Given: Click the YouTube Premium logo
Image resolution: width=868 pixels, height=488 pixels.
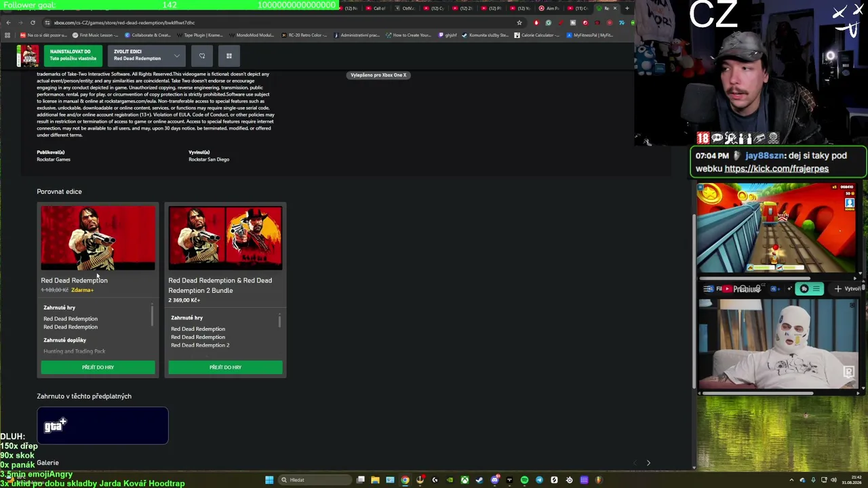Looking at the screenshot, I should pyautogui.click(x=743, y=289).
